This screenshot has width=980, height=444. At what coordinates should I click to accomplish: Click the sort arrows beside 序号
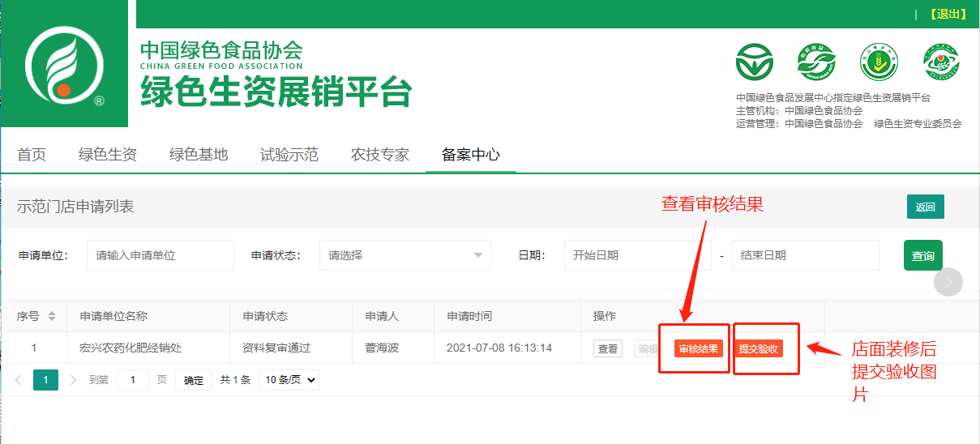[x=52, y=316]
